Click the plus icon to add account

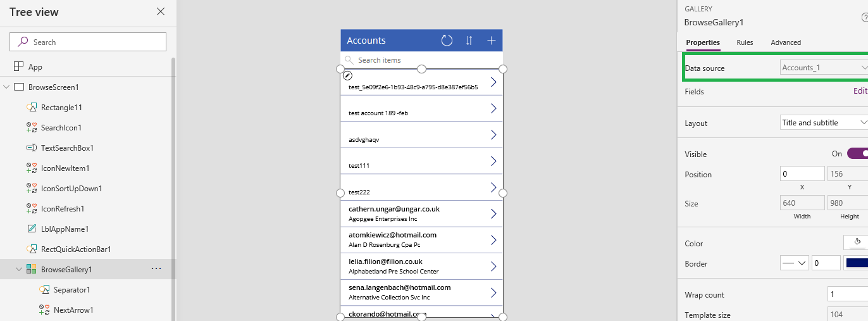click(x=492, y=41)
